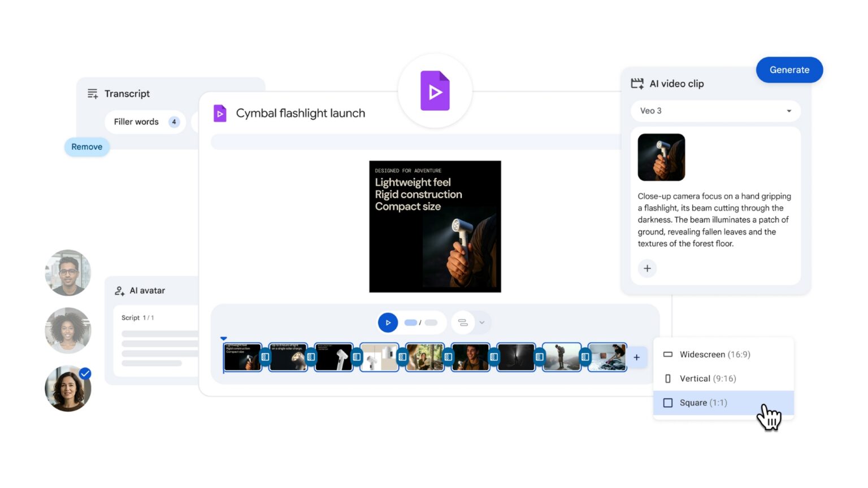Select the middle AI avatar headshot
868x488 pixels.
click(x=68, y=330)
